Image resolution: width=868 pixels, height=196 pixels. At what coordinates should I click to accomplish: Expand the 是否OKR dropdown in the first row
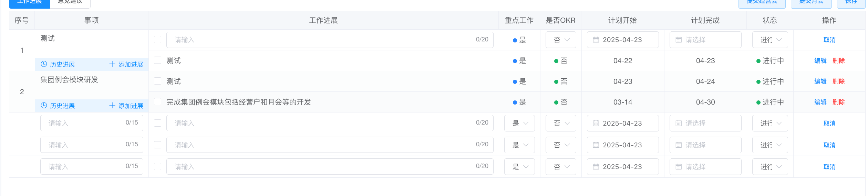point(561,40)
